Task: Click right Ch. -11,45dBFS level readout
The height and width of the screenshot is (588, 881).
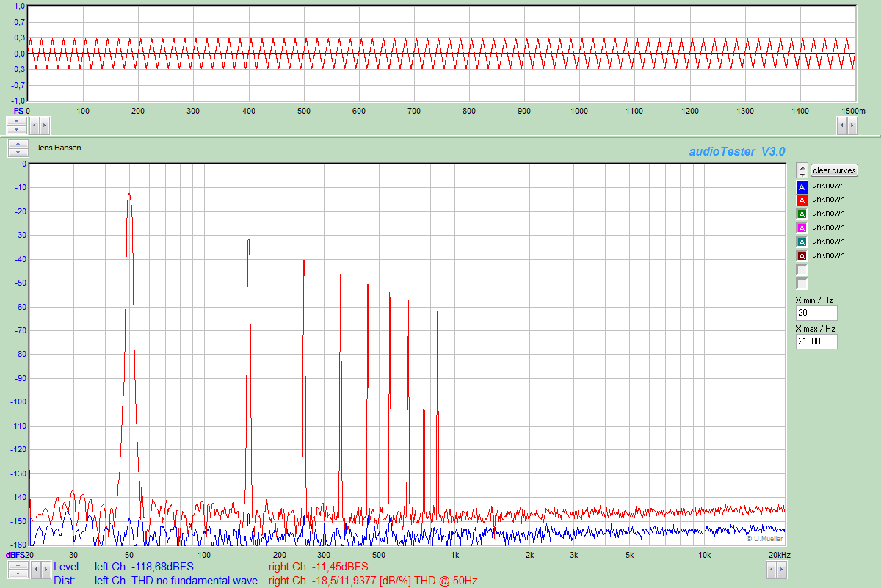Action: 319,567
